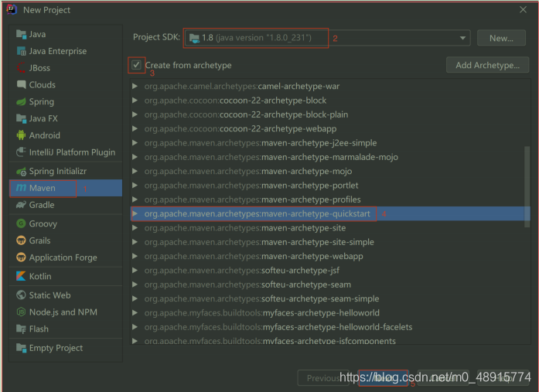539x392 pixels.
Task: Select the Gradle project category
Action: (x=66, y=205)
